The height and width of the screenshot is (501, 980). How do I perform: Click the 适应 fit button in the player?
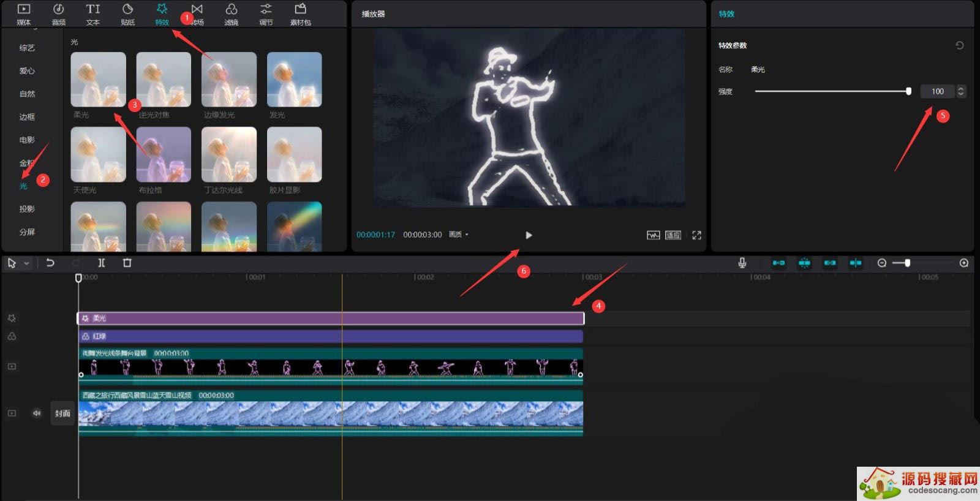(673, 235)
